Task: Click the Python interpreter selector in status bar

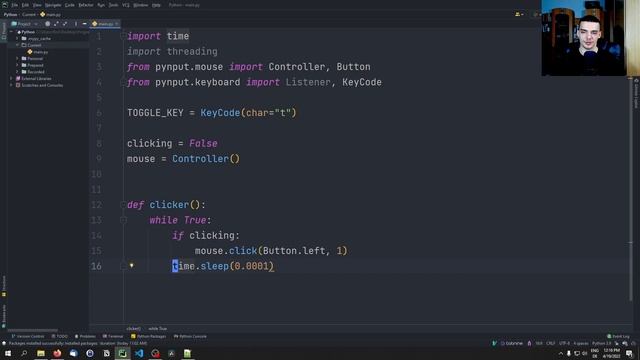Action: pos(602,343)
